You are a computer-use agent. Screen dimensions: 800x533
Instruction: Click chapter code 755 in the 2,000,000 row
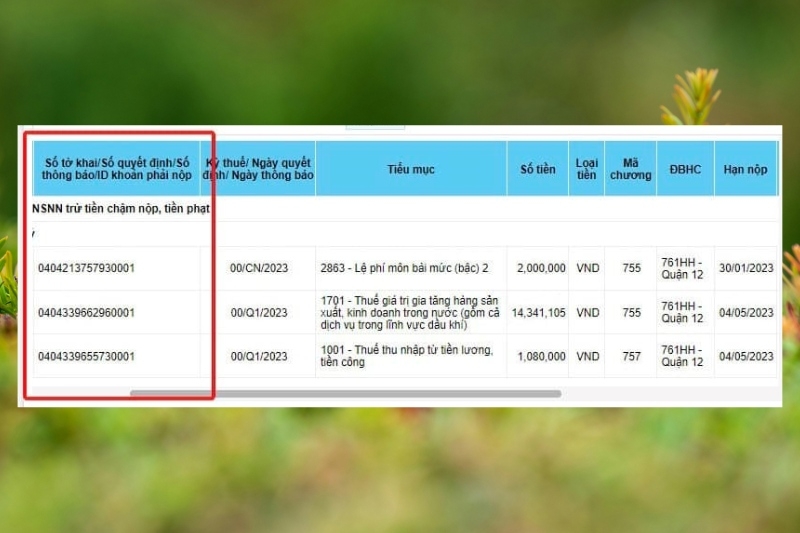pyautogui.click(x=631, y=268)
